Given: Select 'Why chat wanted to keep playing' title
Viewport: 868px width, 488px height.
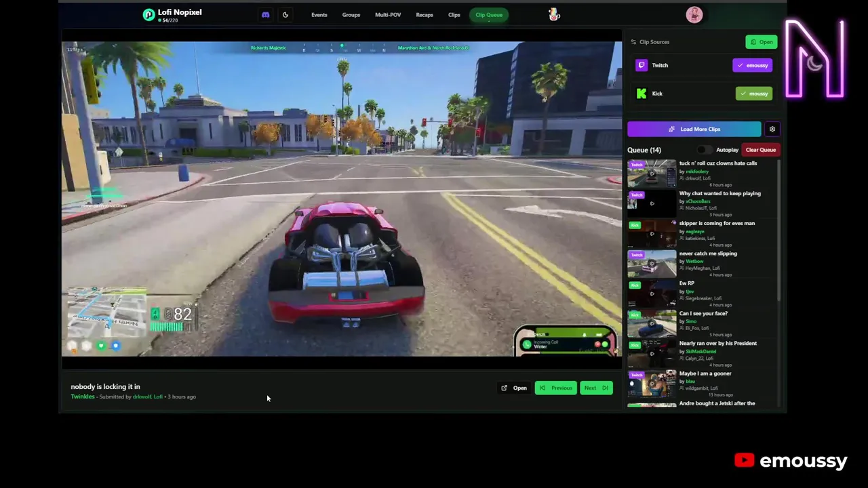Looking at the screenshot, I should [719, 193].
